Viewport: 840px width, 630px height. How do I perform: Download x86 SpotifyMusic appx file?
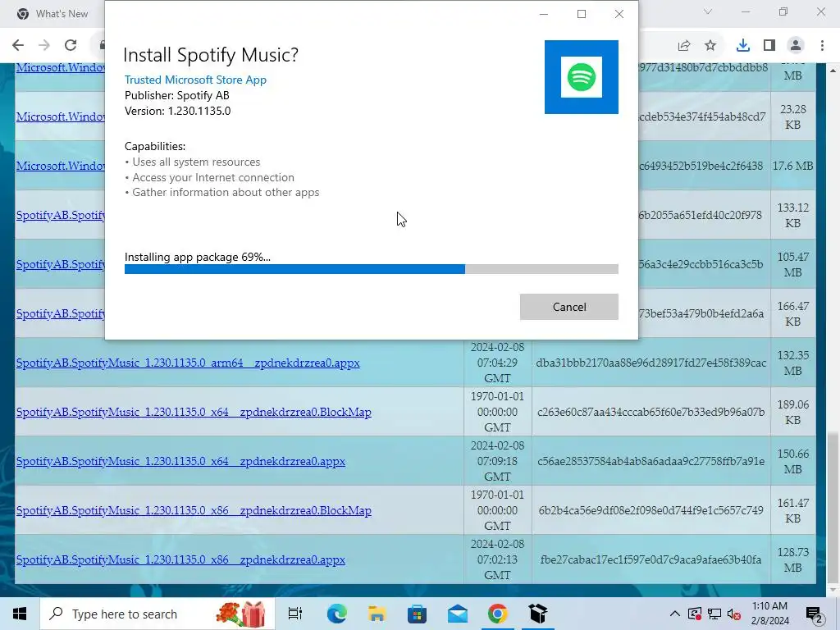pyautogui.click(x=180, y=559)
